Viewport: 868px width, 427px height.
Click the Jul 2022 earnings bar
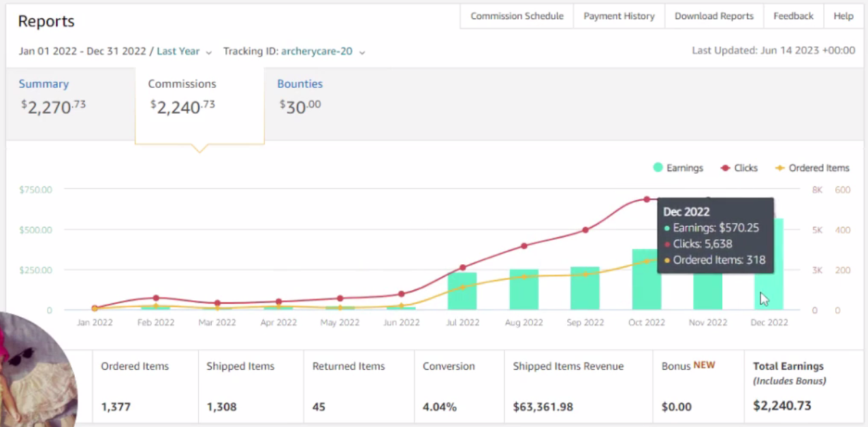pyautogui.click(x=462, y=291)
